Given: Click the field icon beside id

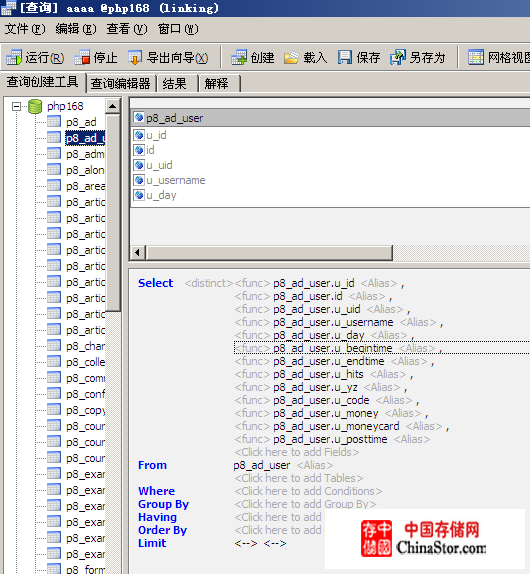Looking at the screenshot, I should pyautogui.click(x=139, y=150).
